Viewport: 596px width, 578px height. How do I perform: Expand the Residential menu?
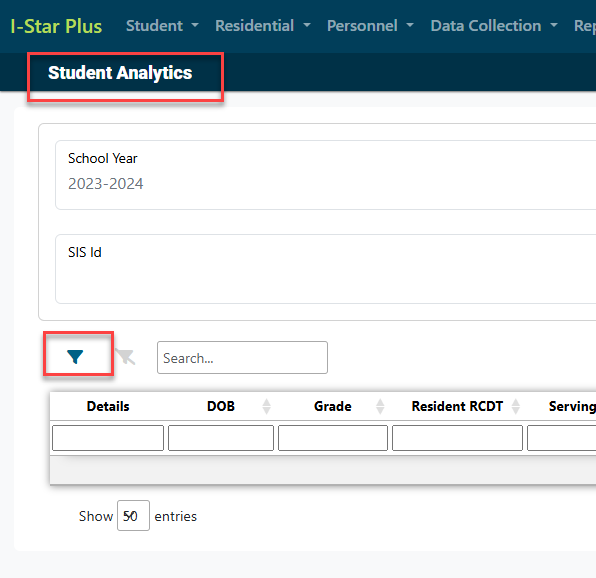pos(263,26)
